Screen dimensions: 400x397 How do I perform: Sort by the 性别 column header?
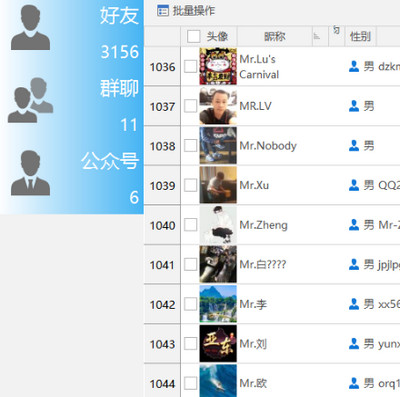(360, 36)
